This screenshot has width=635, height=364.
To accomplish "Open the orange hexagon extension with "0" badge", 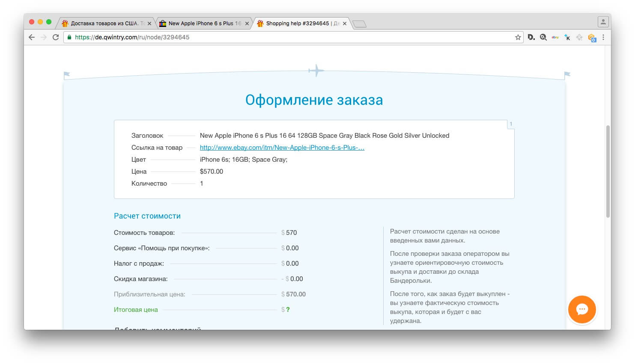I will coord(591,37).
